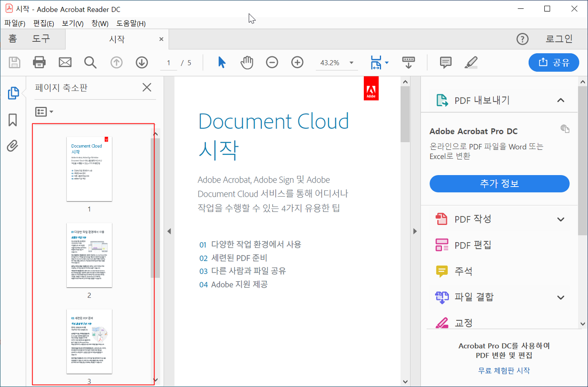588x387 pixels.
Task: Open the page fit options dropdown arrow
Action: (387, 63)
